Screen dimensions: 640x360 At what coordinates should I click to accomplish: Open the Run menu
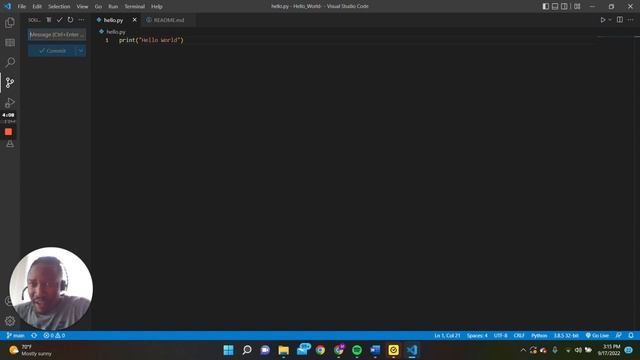click(113, 7)
